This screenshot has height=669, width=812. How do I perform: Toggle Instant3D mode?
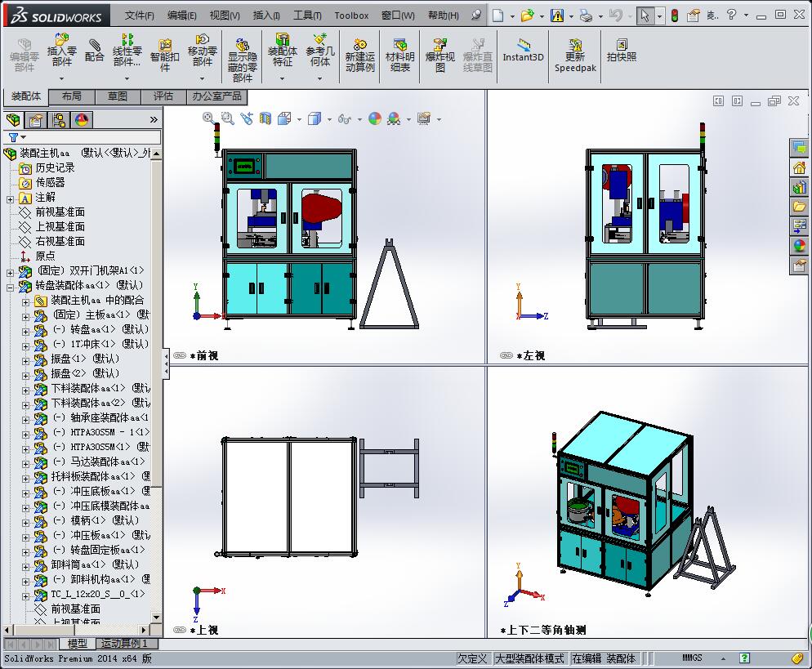pos(523,51)
